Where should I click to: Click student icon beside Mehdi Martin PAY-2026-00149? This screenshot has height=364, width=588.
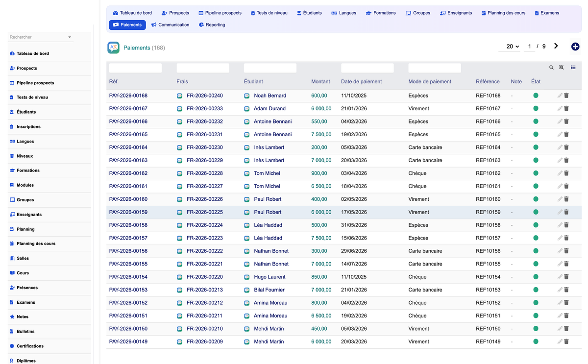247,342
